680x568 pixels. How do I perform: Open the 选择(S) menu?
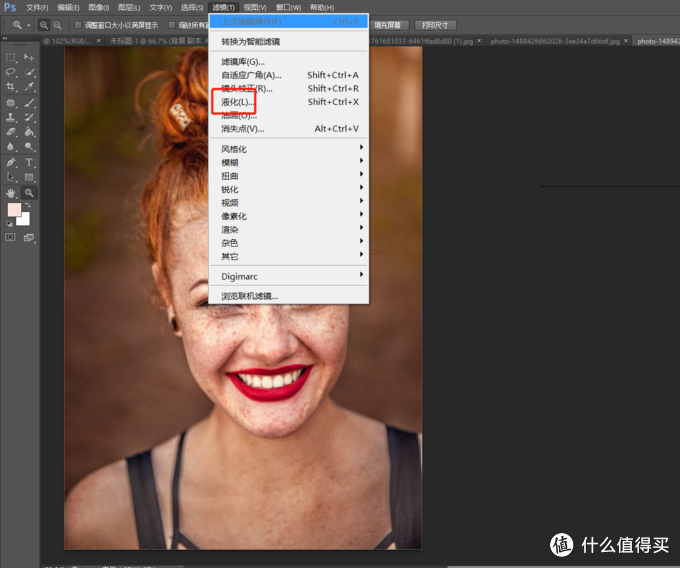click(x=192, y=7)
